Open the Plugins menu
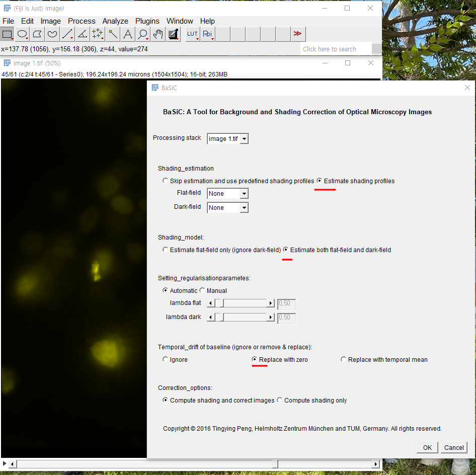 coord(147,21)
